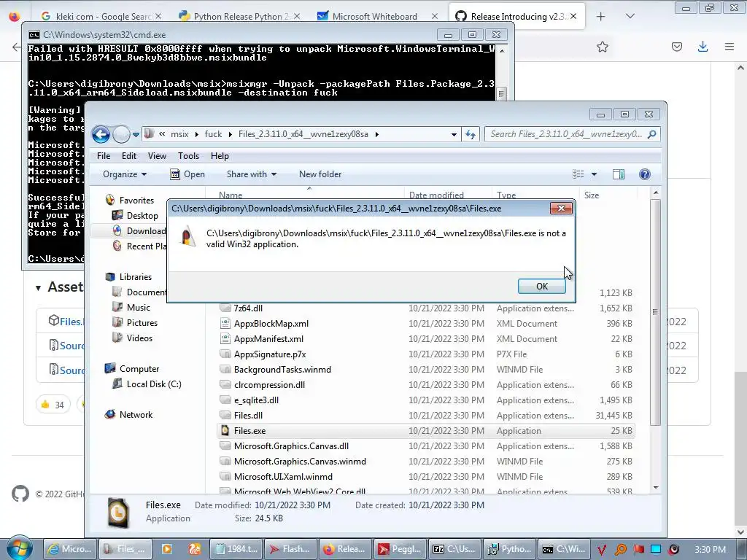Expand the Organize dropdown
The image size is (747, 560).
coord(125,174)
